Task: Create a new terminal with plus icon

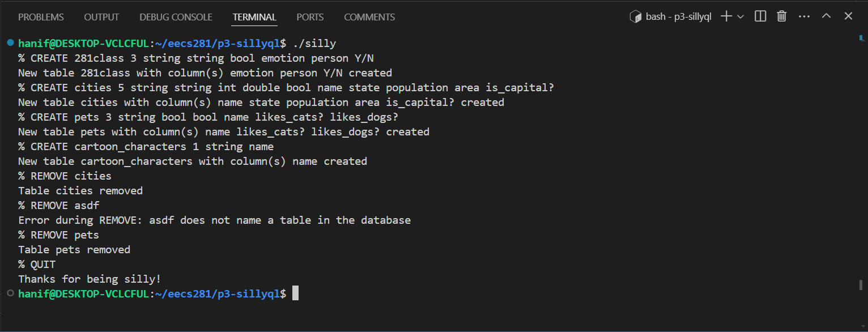Action: click(726, 16)
